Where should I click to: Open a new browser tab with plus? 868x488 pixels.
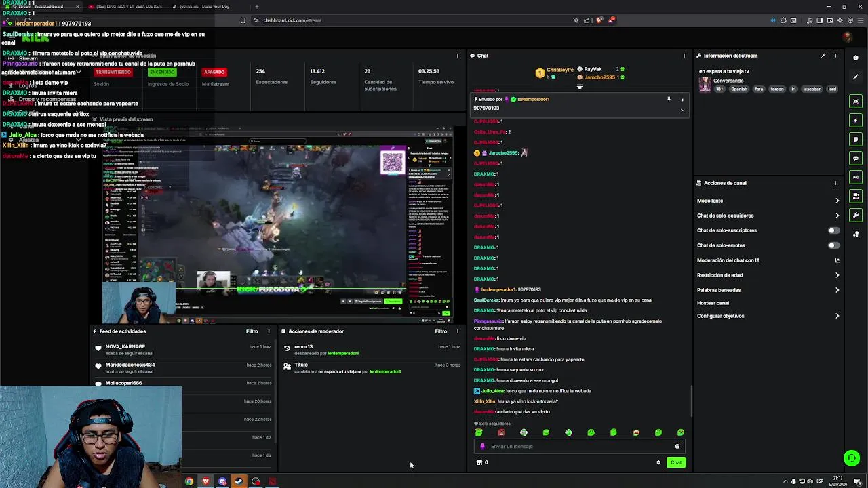pyautogui.click(x=256, y=7)
